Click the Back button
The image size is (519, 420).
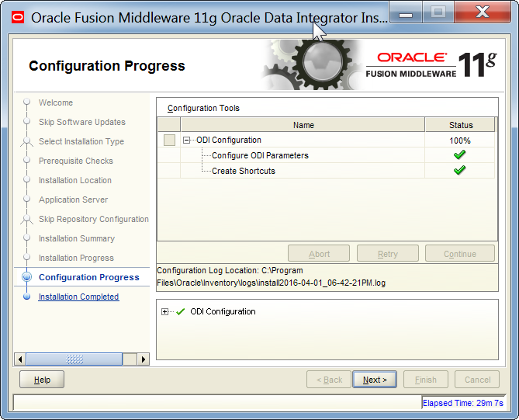[329, 380]
